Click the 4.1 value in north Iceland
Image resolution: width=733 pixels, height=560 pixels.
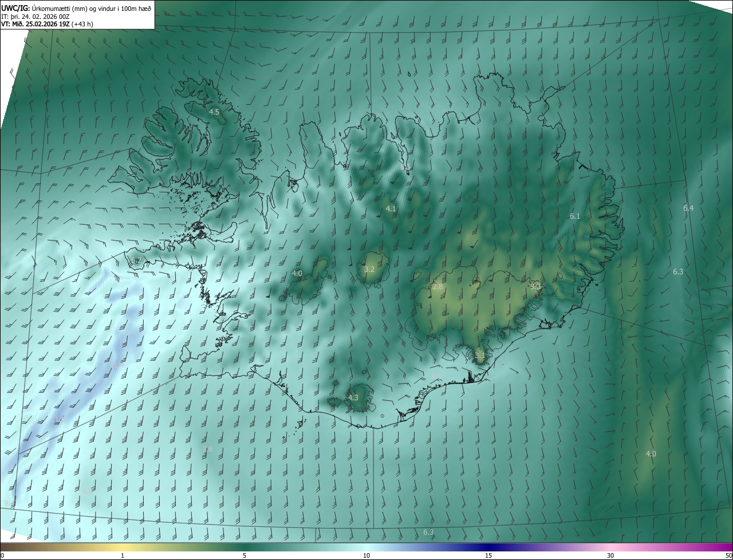tap(391, 208)
